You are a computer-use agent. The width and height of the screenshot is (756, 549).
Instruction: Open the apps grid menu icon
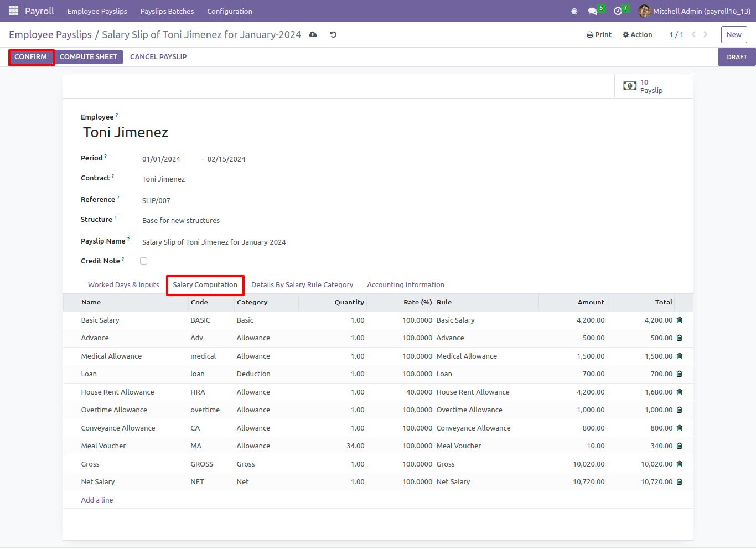(x=14, y=11)
